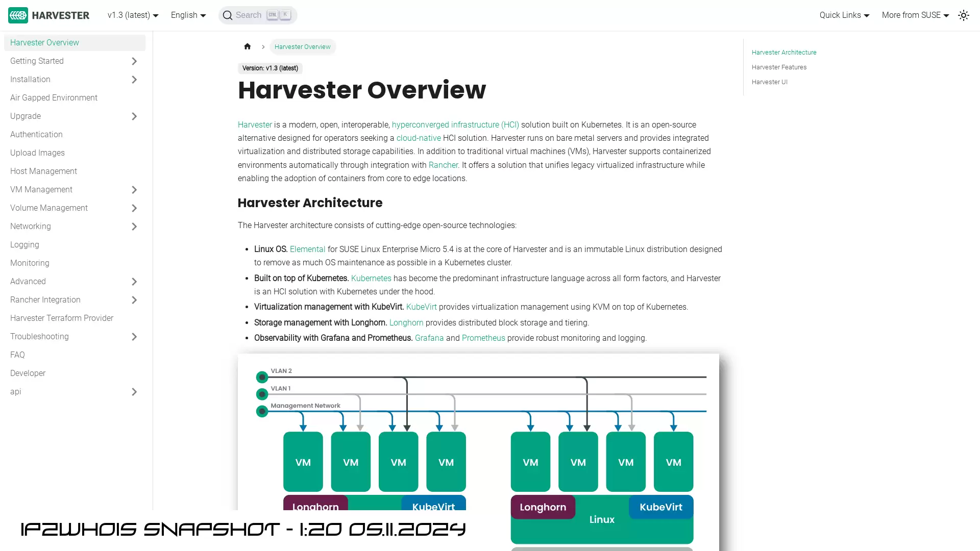This screenshot has width=980, height=551.
Task: Select English language dropdown
Action: pos(188,15)
